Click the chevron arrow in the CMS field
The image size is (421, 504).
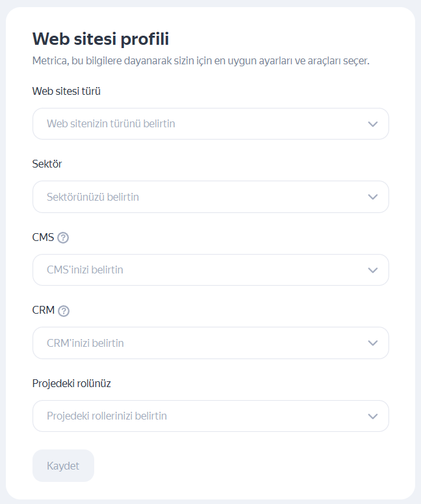(x=372, y=270)
